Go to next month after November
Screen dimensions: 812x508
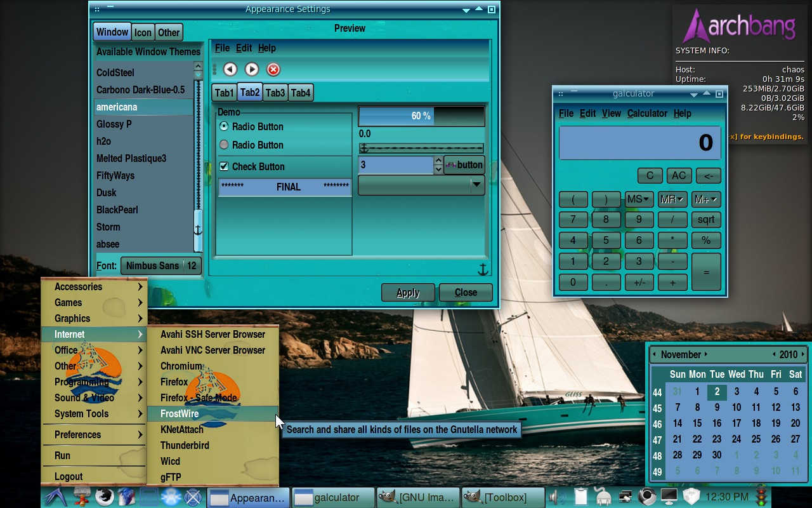click(x=705, y=354)
